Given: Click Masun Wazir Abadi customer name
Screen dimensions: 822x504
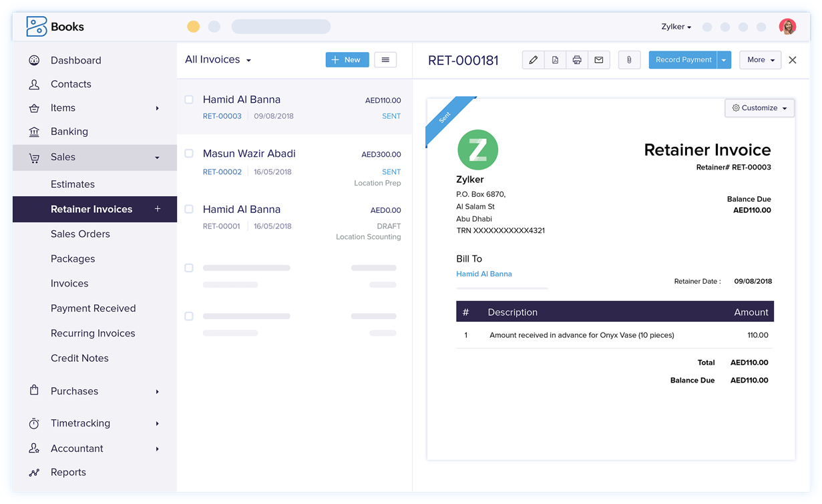Looking at the screenshot, I should point(249,154).
